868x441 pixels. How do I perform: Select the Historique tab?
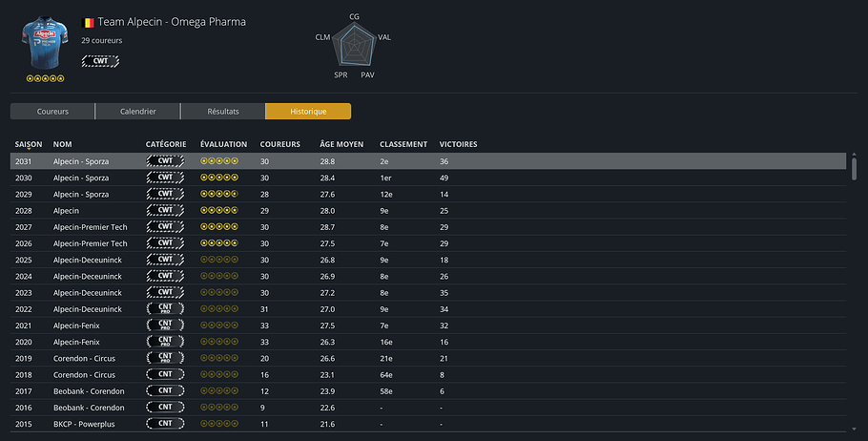308,112
